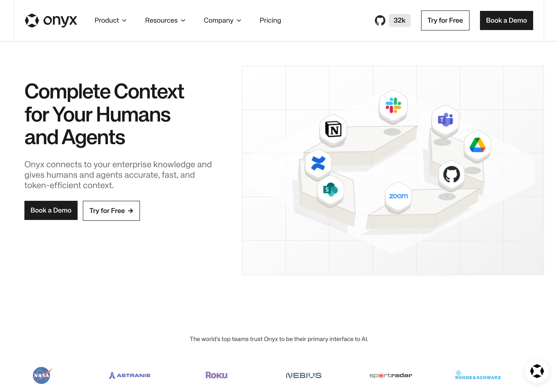Click the hero Book a Demo button
The width and height of the screenshot is (558, 392).
(51, 210)
